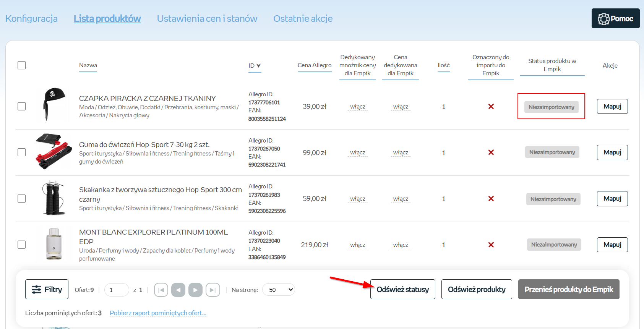Viewport: 644px width, 329px height.
Task: Click red X for pirate cap import
Action: (491, 107)
